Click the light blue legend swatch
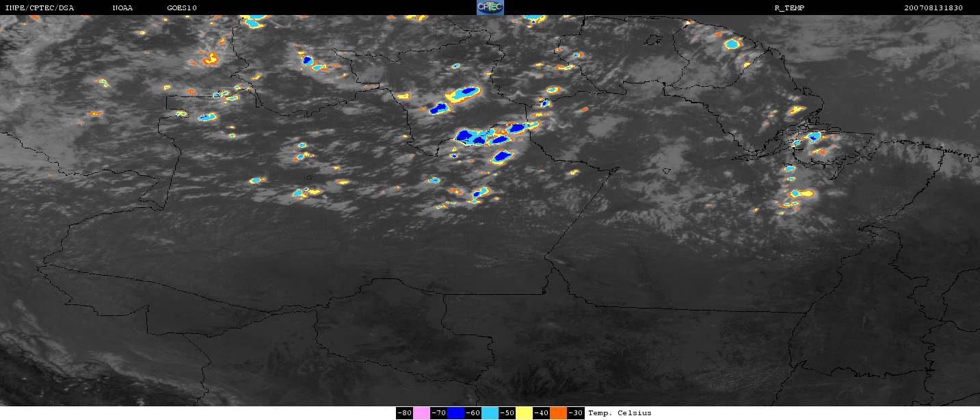980x420 pixels. 490,413
